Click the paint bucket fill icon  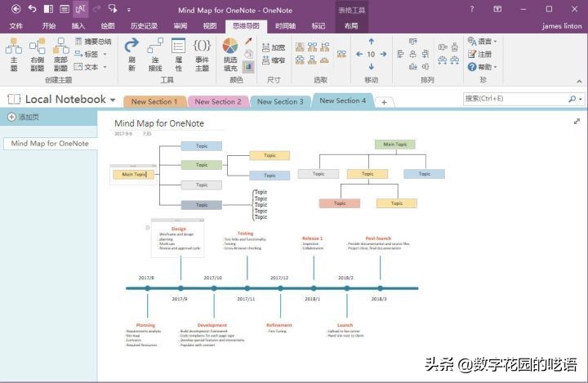(x=248, y=54)
